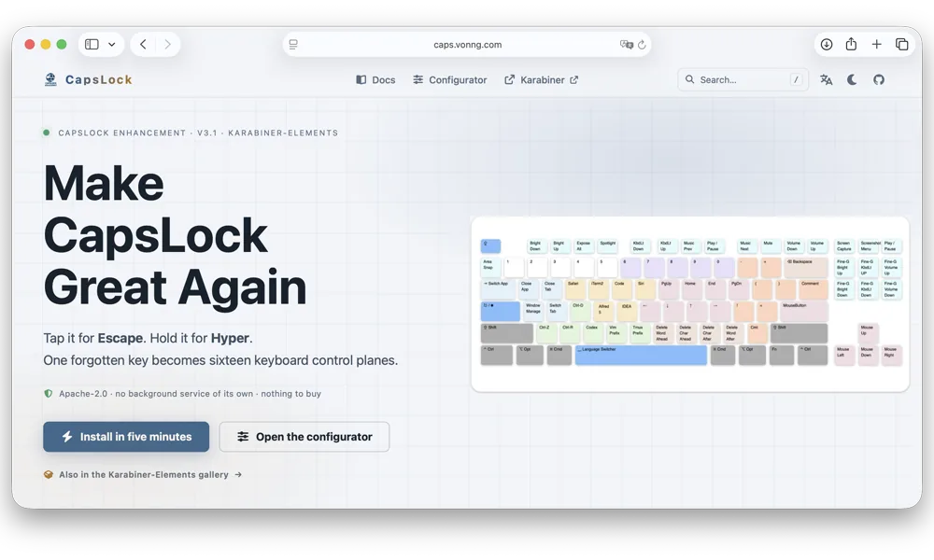Go to the CapsLock home title link
Screen dimensions: 934x560
(98, 79)
